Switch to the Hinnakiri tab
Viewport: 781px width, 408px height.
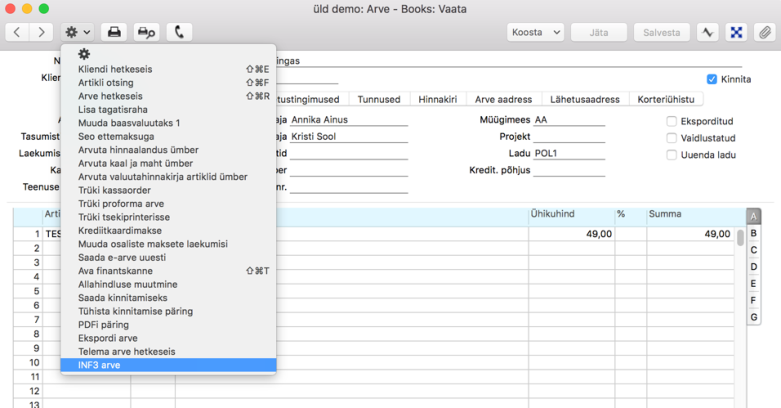coord(437,99)
